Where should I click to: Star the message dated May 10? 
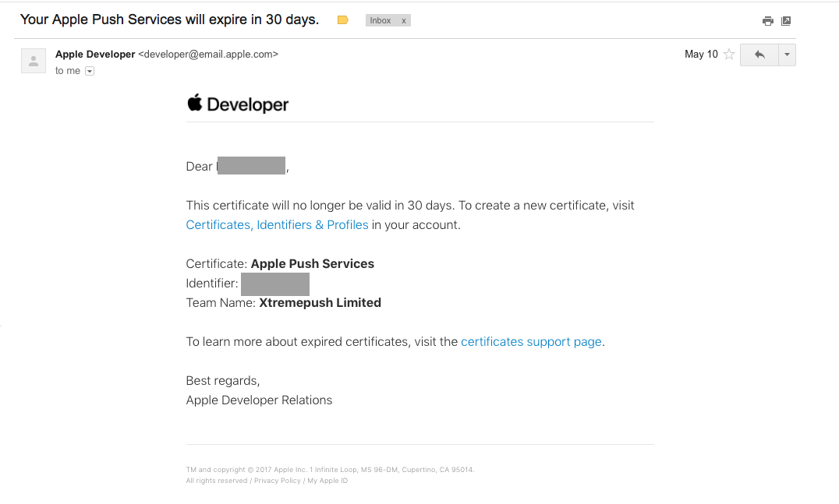pyautogui.click(x=729, y=54)
